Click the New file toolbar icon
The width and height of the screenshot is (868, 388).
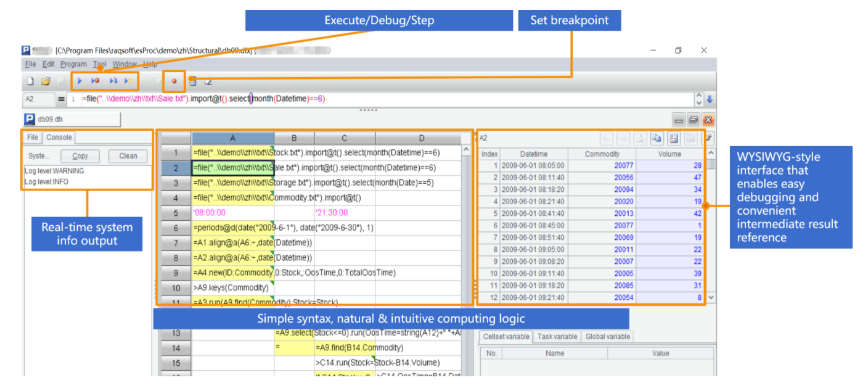coord(30,81)
